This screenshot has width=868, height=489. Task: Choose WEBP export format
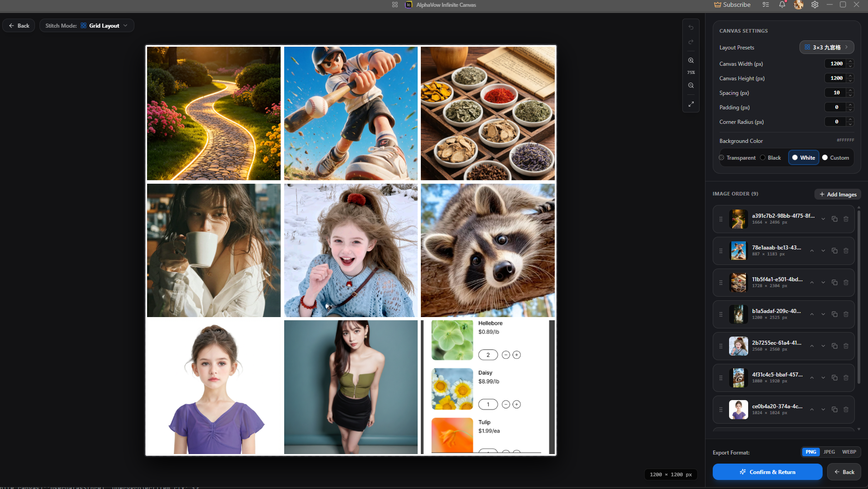coord(849,452)
